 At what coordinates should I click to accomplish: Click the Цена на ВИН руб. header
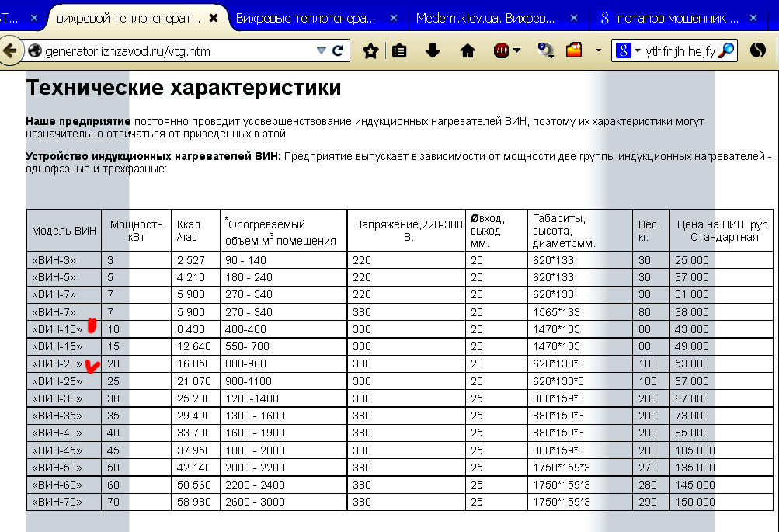pos(722,231)
